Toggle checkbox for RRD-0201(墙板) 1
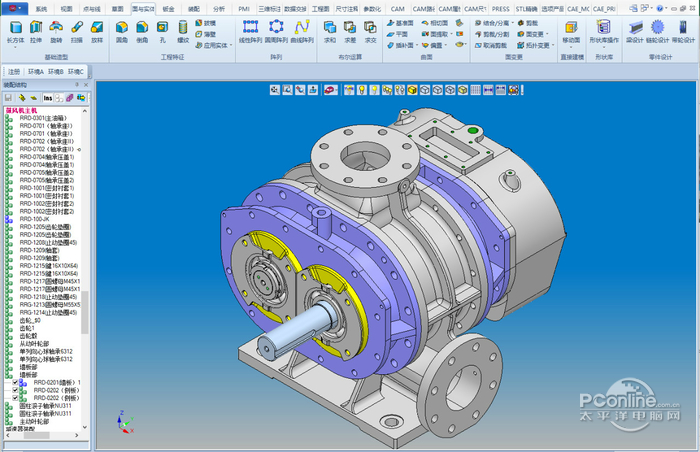This screenshot has height=452, width=700. pyautogui.click(x=15, y=382)
